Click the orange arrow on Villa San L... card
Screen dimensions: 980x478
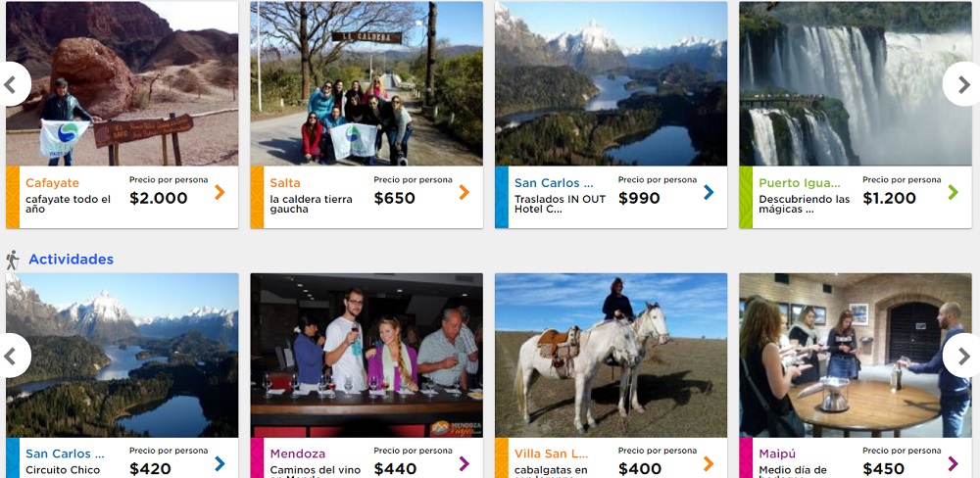[x=709, y=463]
